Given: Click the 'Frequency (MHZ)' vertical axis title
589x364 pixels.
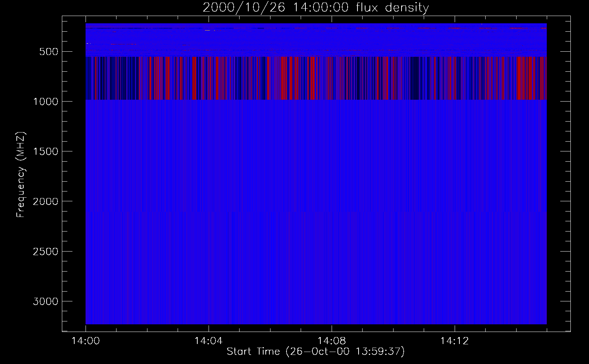Looking at the screenshot, I should coord(21,175).
